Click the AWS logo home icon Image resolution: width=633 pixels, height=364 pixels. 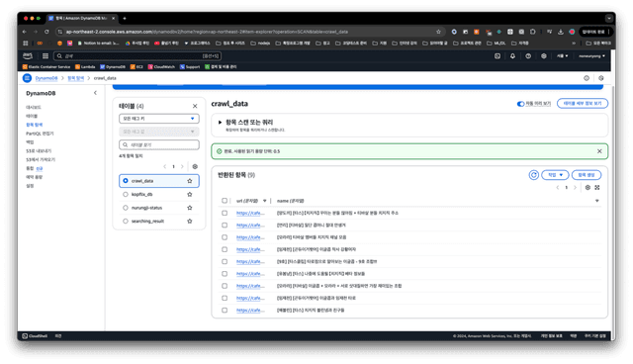[x=28, y=55]
